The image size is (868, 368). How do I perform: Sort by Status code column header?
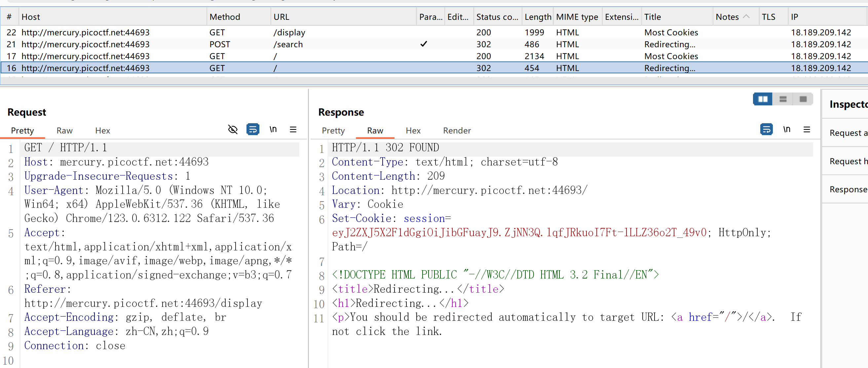pos(497,17)
